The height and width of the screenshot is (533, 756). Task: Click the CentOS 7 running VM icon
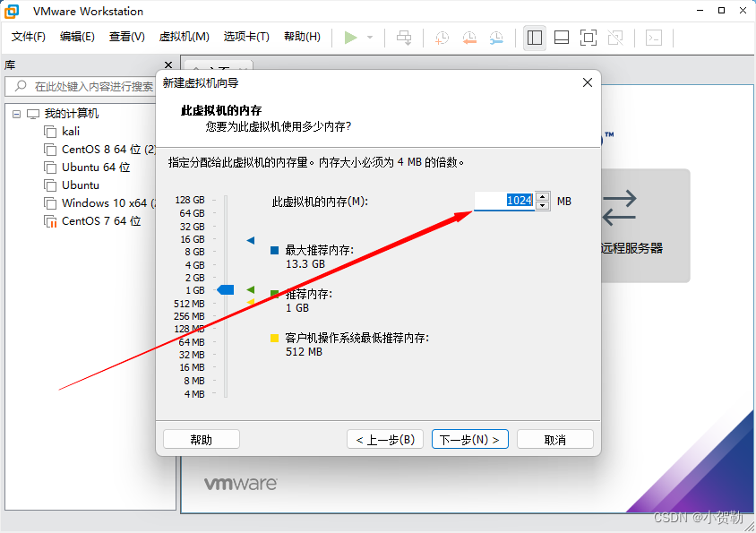50,221
